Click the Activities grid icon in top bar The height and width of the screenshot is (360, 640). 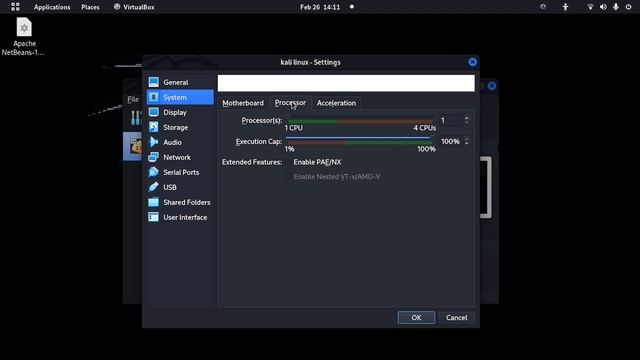click(15, 7)
